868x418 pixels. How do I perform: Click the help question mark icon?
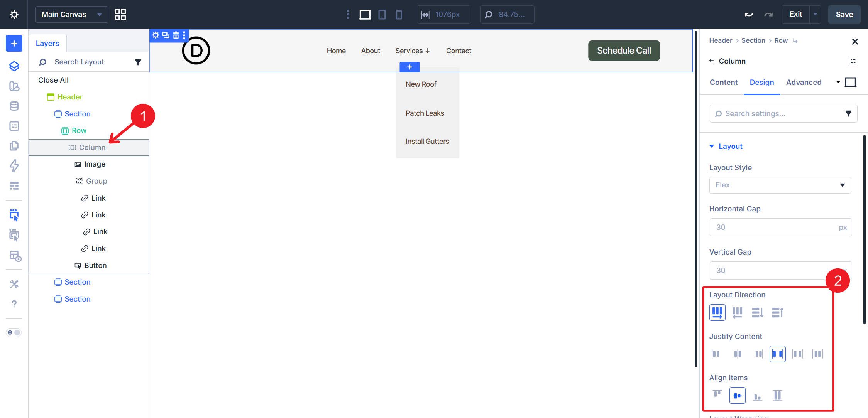[x=14, y=303]
